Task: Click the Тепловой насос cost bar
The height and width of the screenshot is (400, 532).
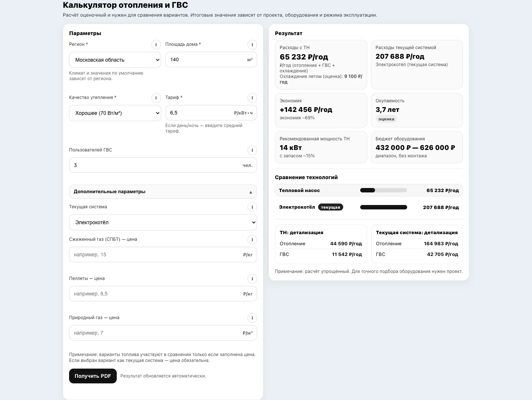Action: tap(383, 190)
